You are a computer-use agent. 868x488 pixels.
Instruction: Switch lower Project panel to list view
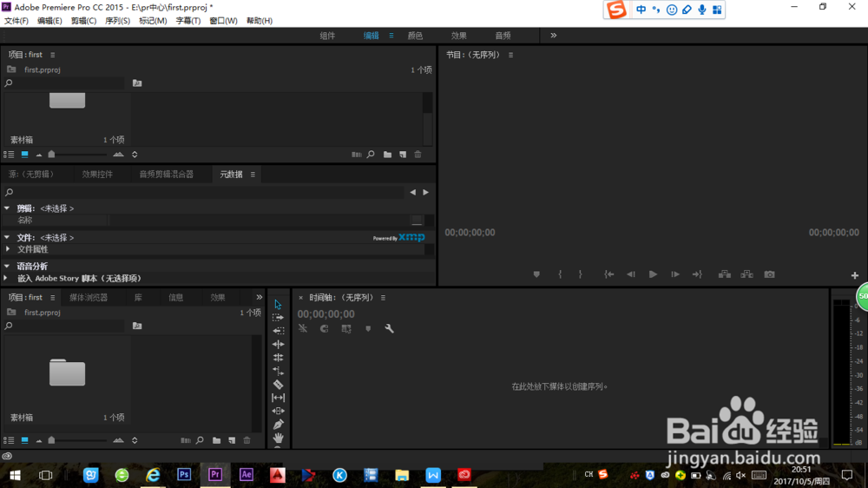click(x=9, y=440)
